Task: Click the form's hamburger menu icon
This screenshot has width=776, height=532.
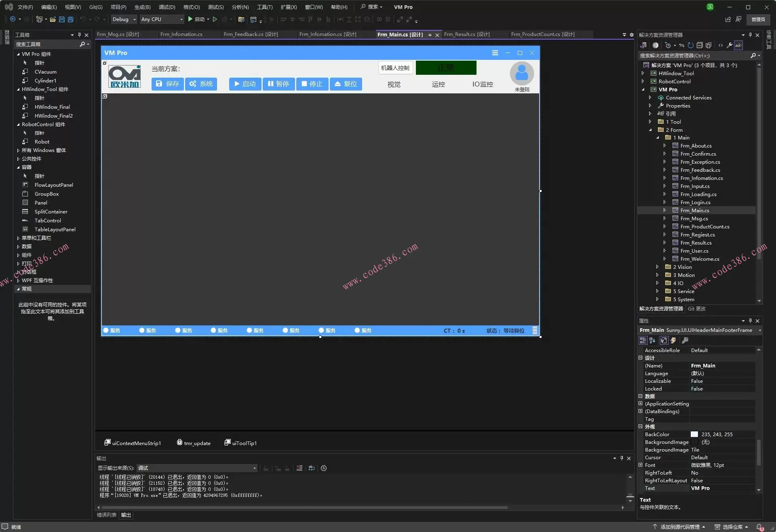Action: (x=495, y=53)
